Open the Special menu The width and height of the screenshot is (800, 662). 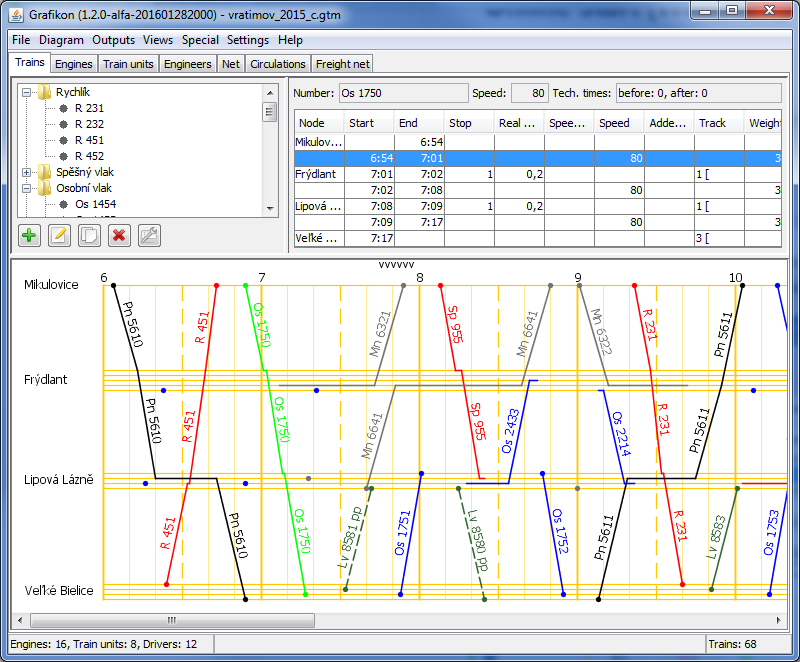(200, 40)
